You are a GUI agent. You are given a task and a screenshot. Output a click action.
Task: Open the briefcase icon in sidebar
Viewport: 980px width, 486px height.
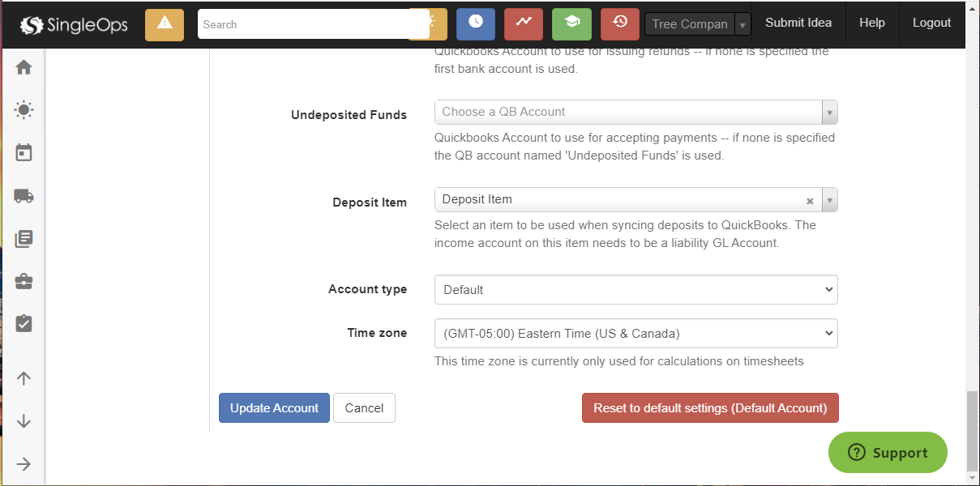click(24, 281)
